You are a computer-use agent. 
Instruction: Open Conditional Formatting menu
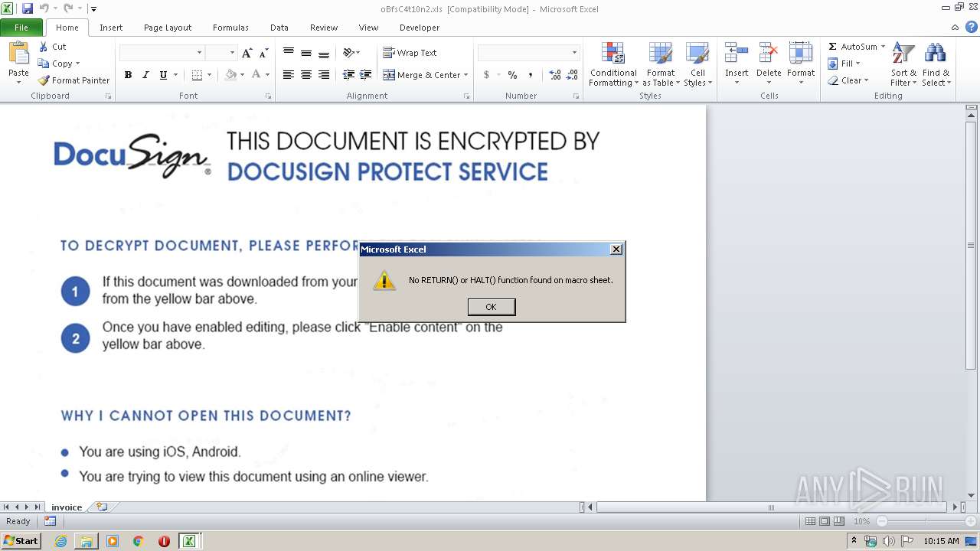coord(613,65)
